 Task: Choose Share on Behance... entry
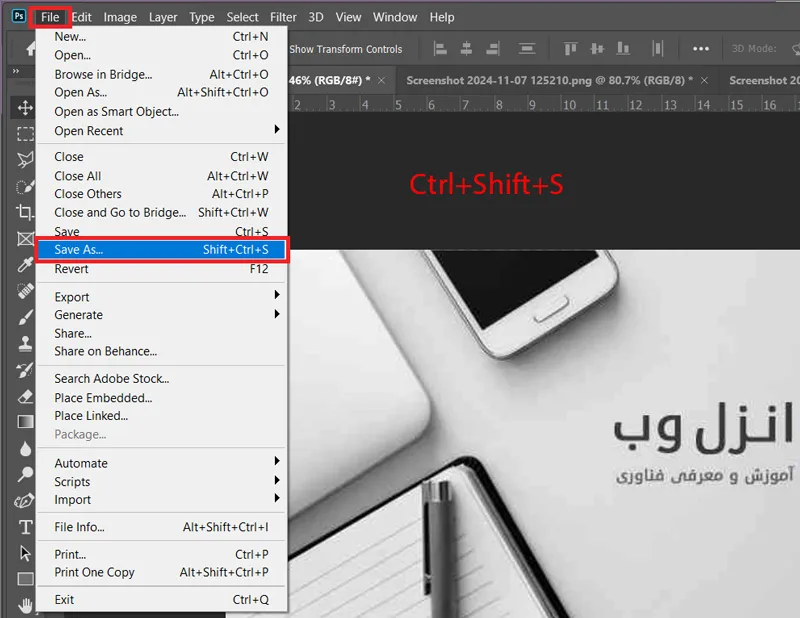[162, 352]
